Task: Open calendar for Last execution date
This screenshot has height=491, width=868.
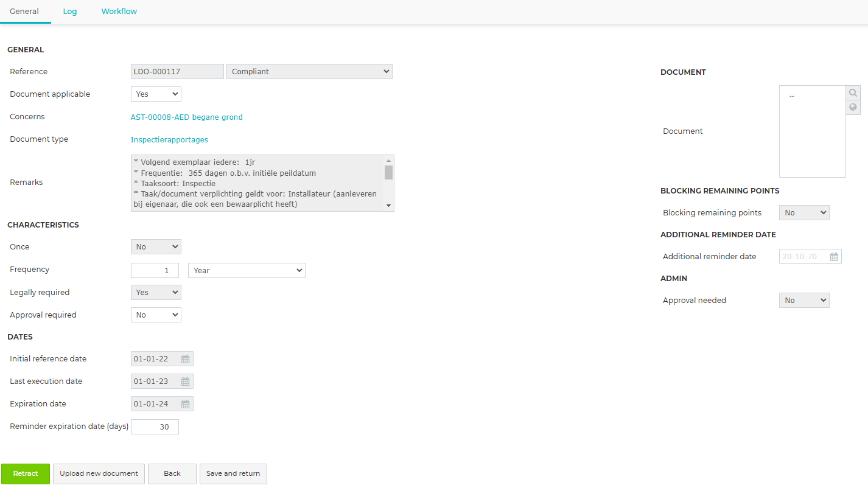Action: [x=186, y=381]
